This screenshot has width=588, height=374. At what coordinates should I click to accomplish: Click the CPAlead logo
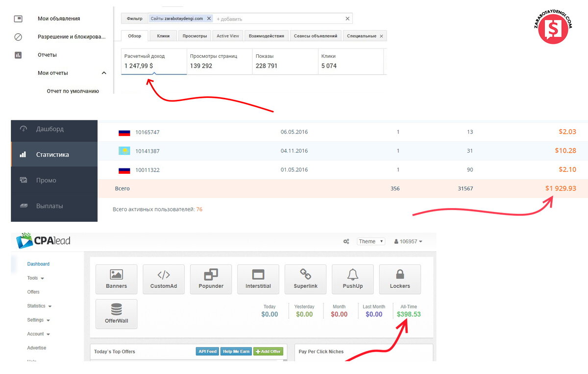(x=43, y=240)
